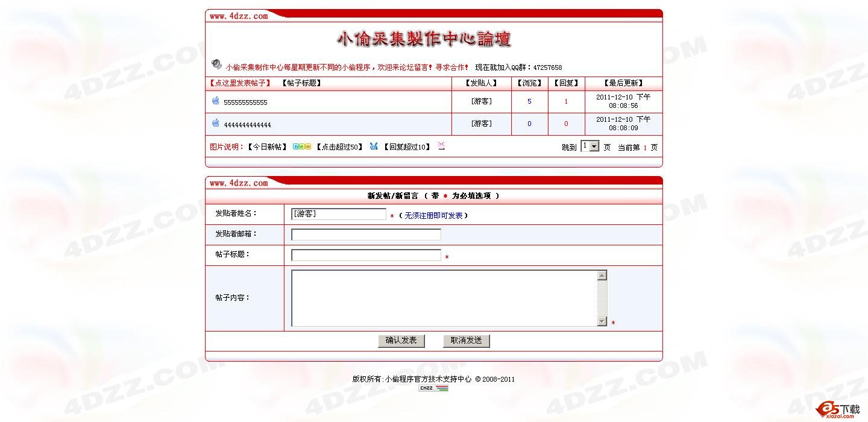Click the 发贴人 column header

pos(482,83)
